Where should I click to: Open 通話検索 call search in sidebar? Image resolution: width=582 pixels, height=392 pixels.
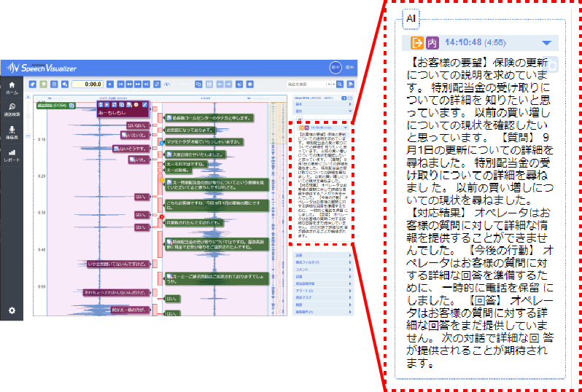[12, 110]
